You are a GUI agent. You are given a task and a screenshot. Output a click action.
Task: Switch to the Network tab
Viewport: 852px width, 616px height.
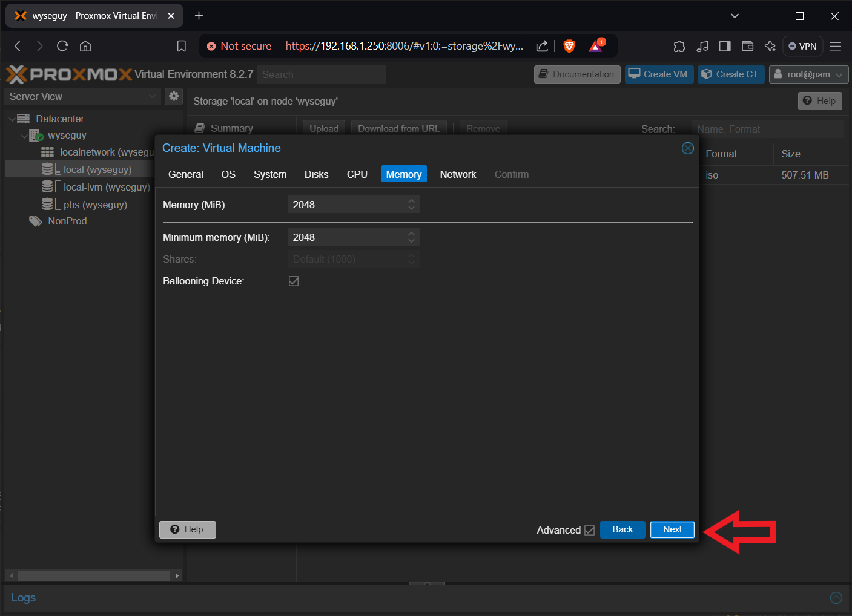tap(458, 174)
